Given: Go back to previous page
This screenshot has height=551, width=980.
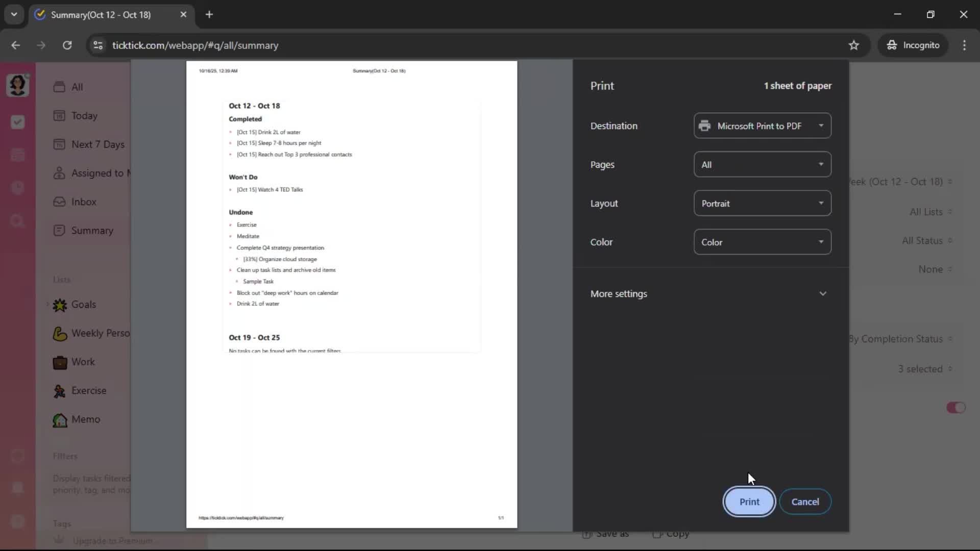Looking at the screenshot, I should [x=16, y=45].
